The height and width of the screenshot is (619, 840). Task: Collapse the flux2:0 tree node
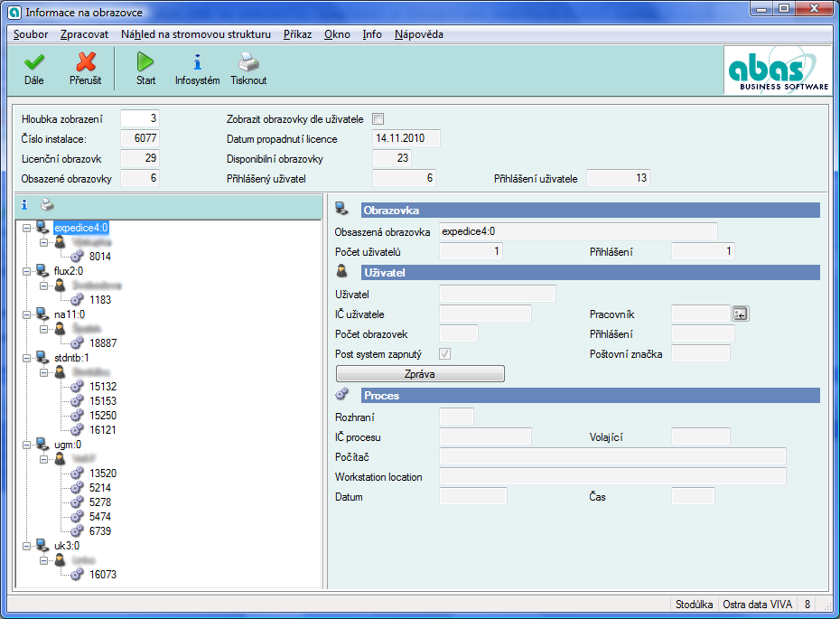tap(26, 271)
